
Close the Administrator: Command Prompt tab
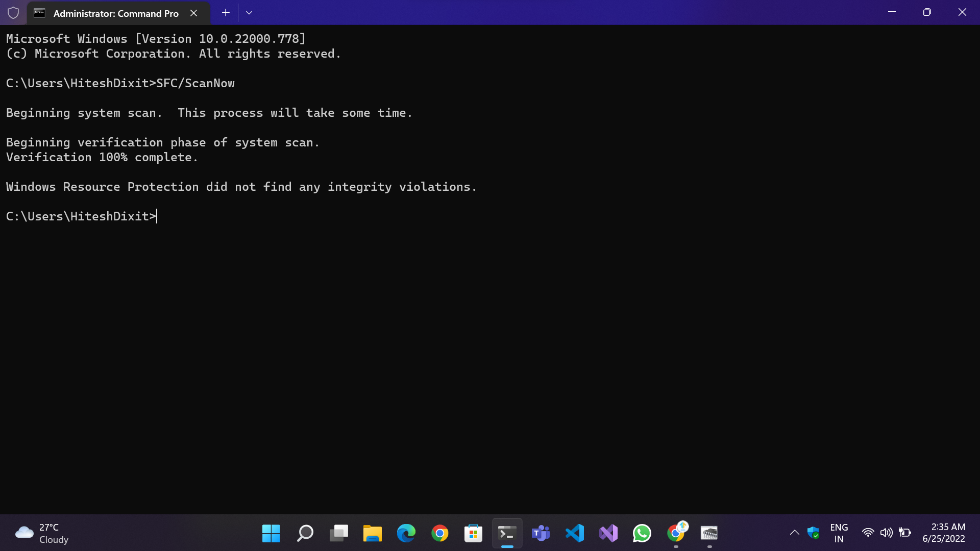[193, 13]
